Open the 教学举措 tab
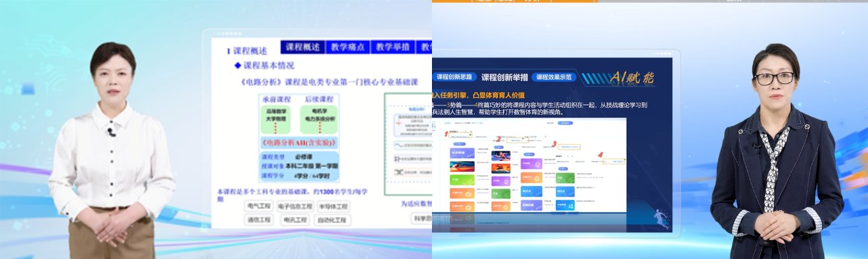 tap(392, 47)
